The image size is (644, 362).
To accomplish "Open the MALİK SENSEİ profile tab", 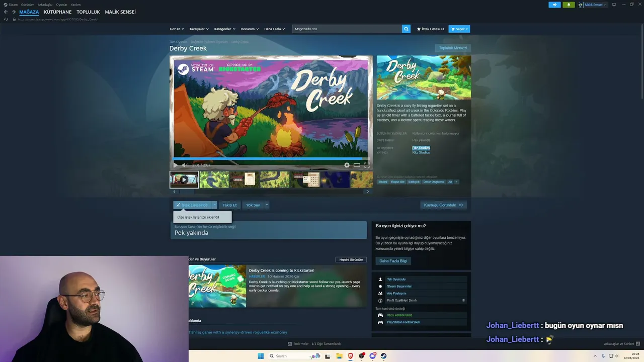I will [x=120, y=12].
